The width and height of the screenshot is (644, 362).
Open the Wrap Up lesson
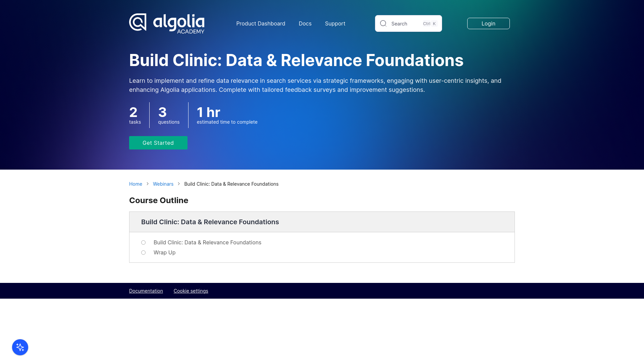[x=164, y=252]
